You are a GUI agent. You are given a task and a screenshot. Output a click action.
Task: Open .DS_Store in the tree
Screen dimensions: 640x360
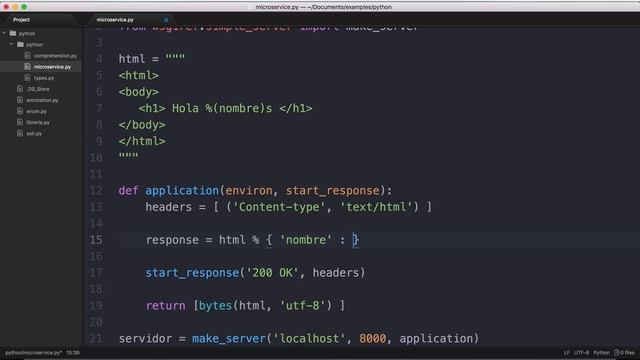coord(38,89)
